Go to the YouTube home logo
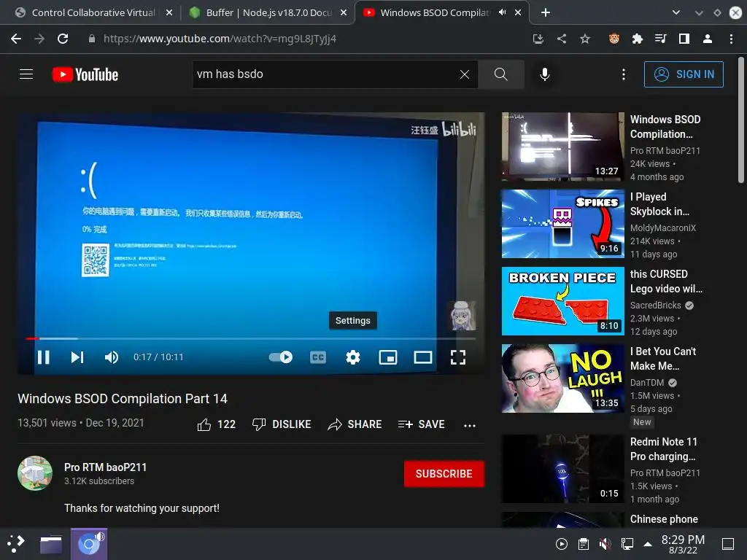Screen dimensions: 747x560 coord(85,74)
